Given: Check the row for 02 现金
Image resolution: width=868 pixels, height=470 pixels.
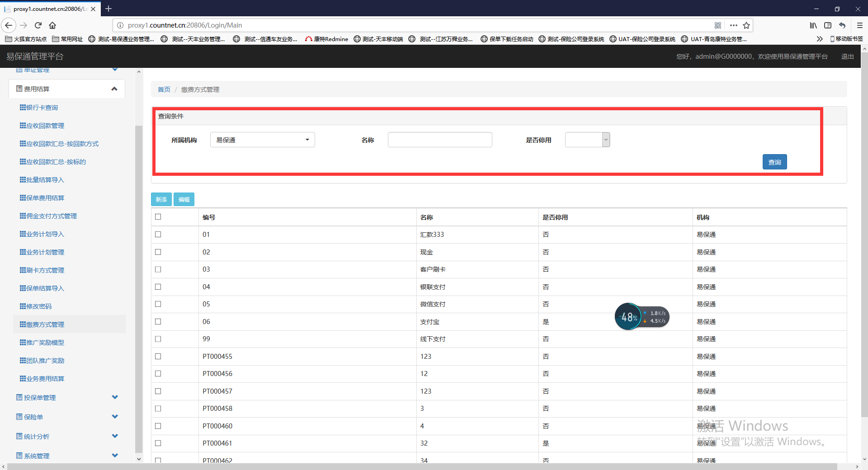Looking at the screenshot, I should [158, 252].
